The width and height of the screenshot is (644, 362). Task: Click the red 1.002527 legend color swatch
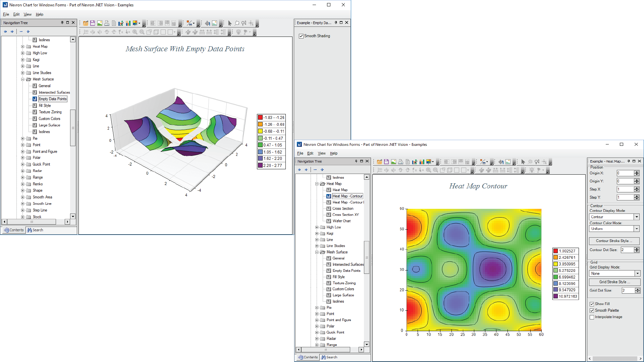pyautogui.click(x=555, y=251)
